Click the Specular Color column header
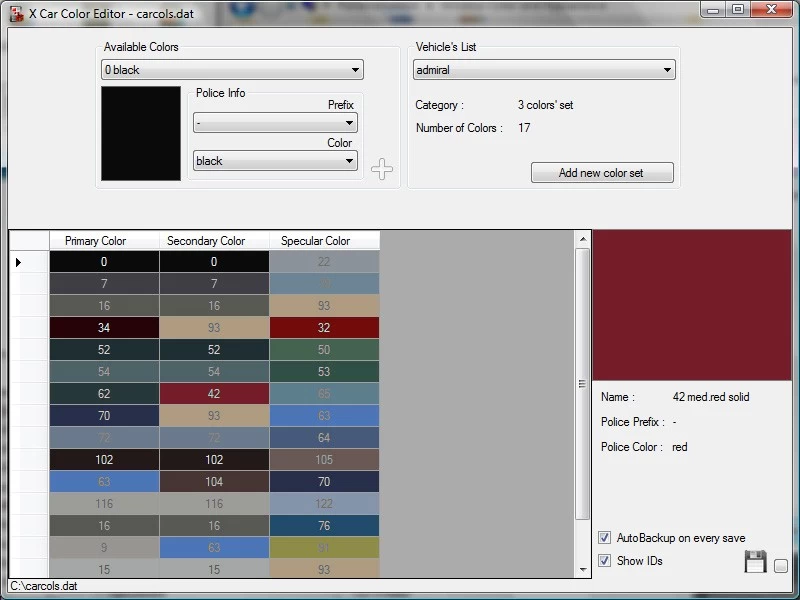The image size is (800, 600). click(x=315, y=241)
